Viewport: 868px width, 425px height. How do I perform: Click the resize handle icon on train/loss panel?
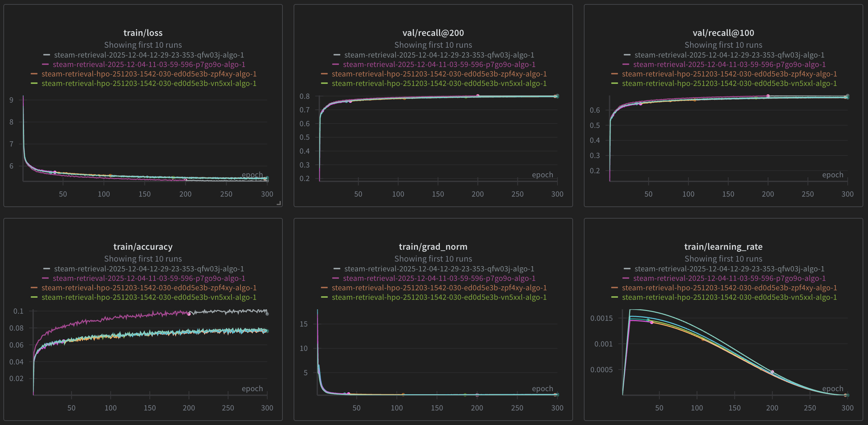coord(279,203)
